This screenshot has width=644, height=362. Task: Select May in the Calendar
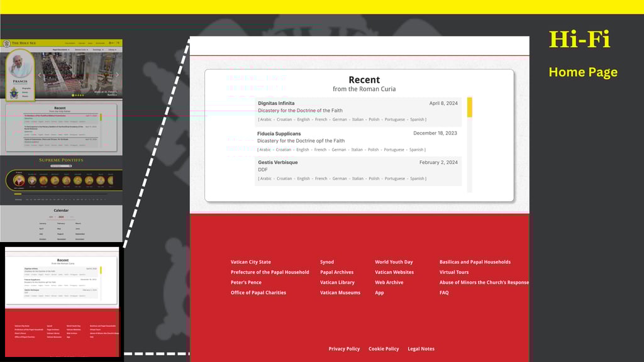click(59, 229)
